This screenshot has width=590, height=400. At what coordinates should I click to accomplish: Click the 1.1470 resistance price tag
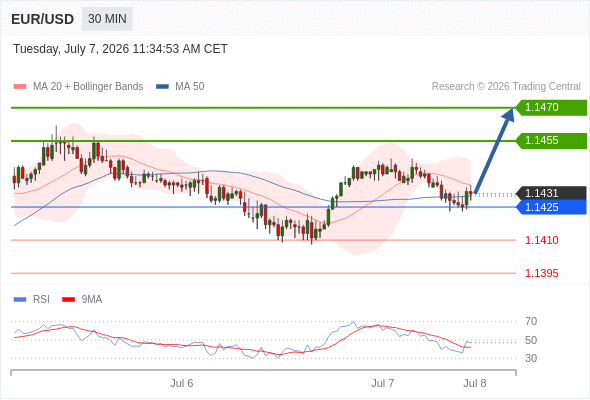pos(551,108)
